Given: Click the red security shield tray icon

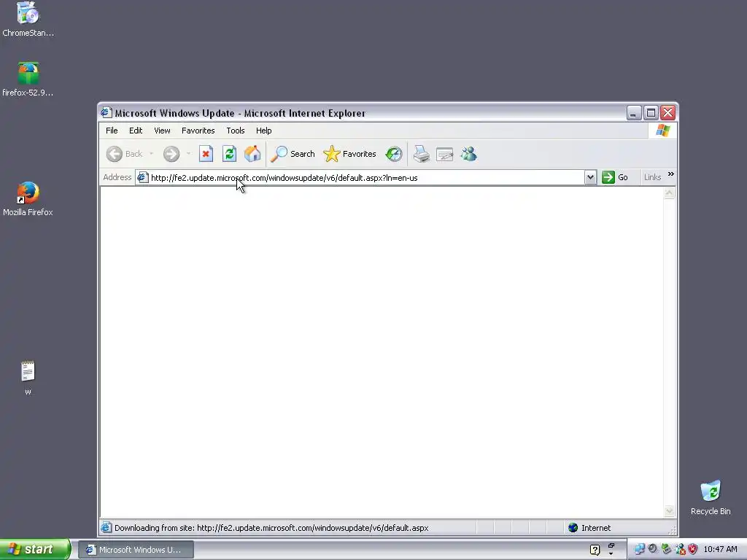Looking at the screenshot, I should click(693, 549).
